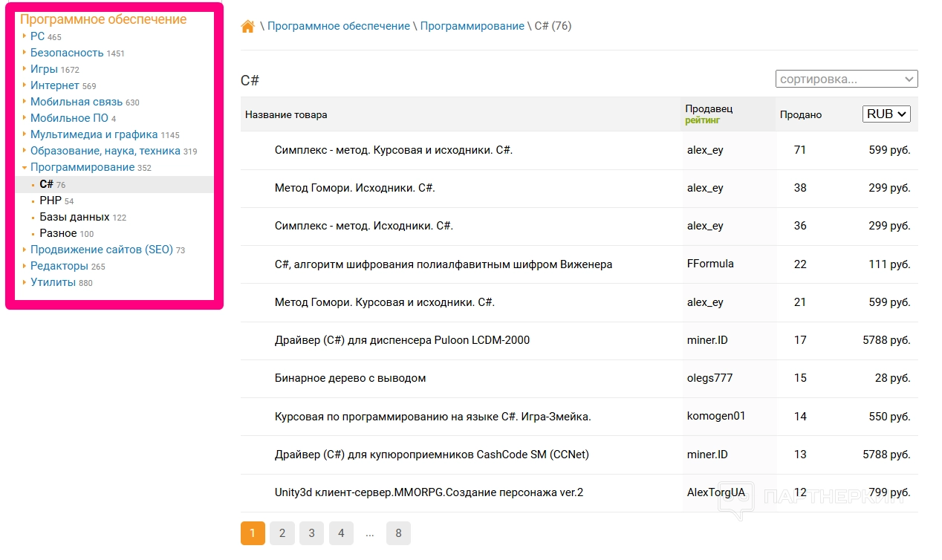Open the Утилиты category

coord(53,282)
